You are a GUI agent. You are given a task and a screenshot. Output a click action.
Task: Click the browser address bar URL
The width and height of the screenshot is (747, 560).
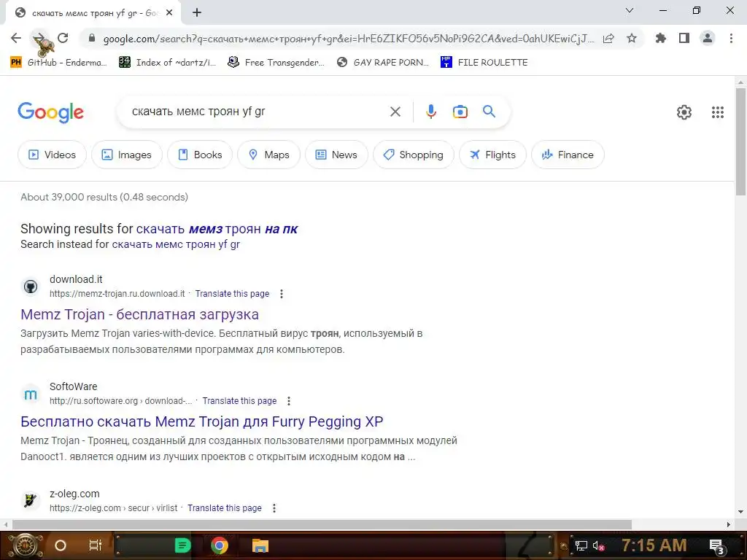348,39
